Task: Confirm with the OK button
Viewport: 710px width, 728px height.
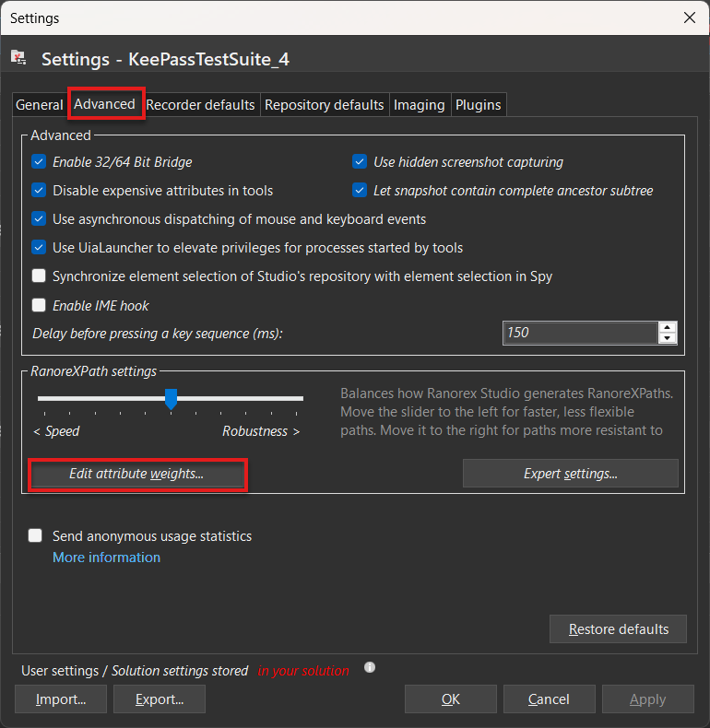Action: [x=451, y=699]
